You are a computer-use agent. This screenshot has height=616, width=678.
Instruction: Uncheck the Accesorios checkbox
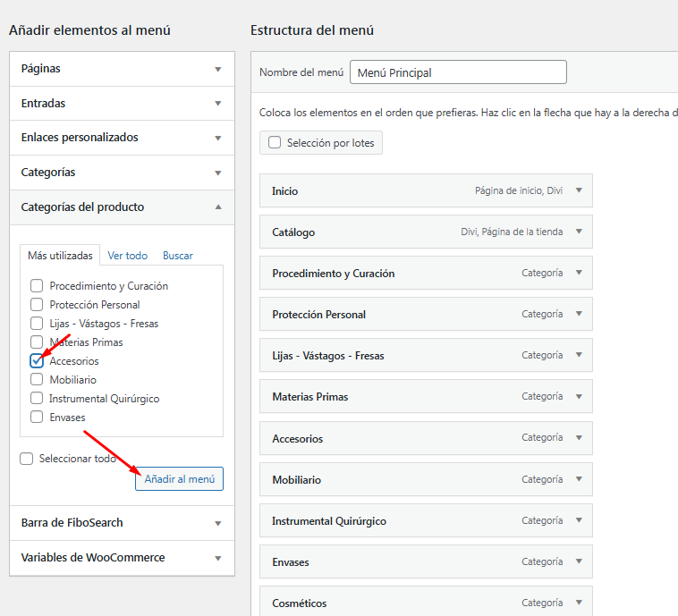[x=37, y=361]
